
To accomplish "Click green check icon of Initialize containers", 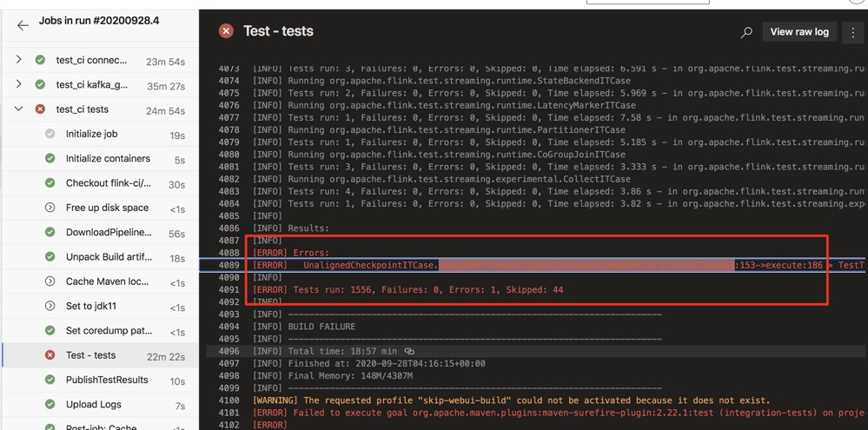I will pyautogui.click(x=50, y=158).
